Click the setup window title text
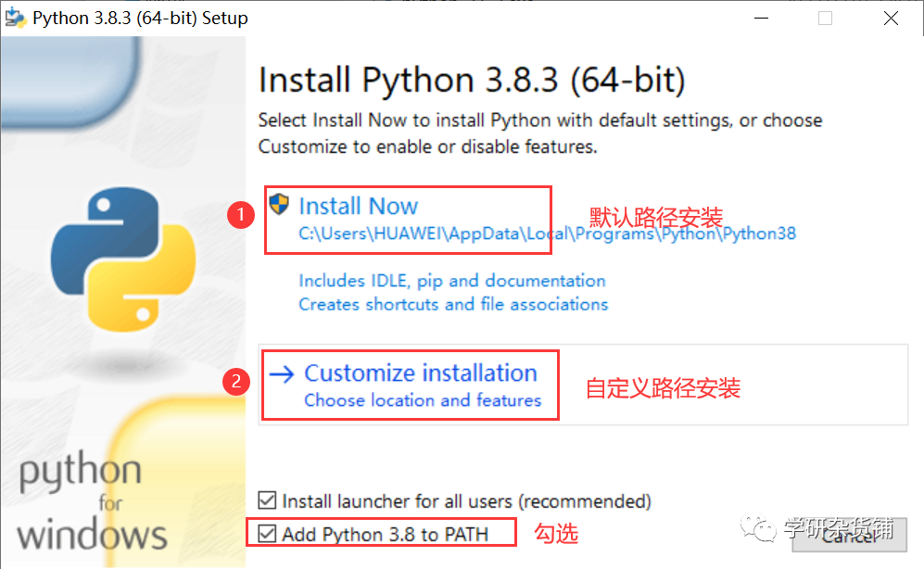 tap(137, 17)
